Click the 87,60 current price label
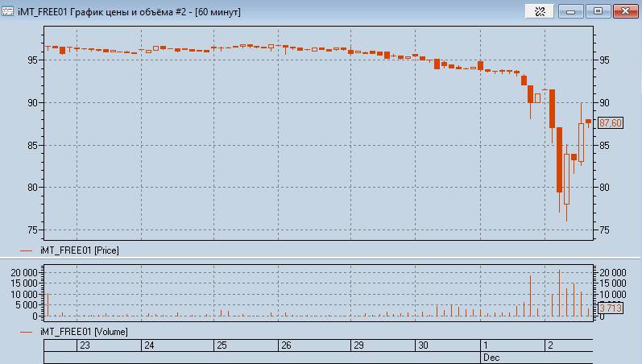The height and width of the screenshot is (364, 642). [x=611, y=123]
